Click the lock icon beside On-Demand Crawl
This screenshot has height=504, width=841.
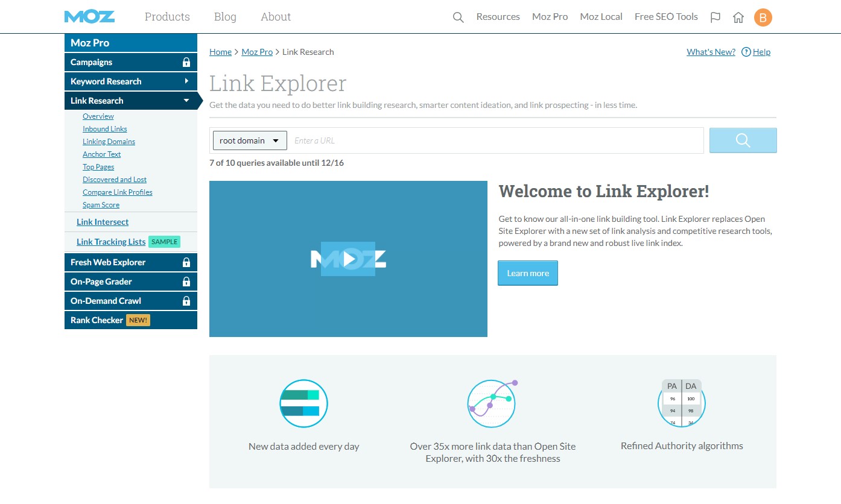(186, 301)
